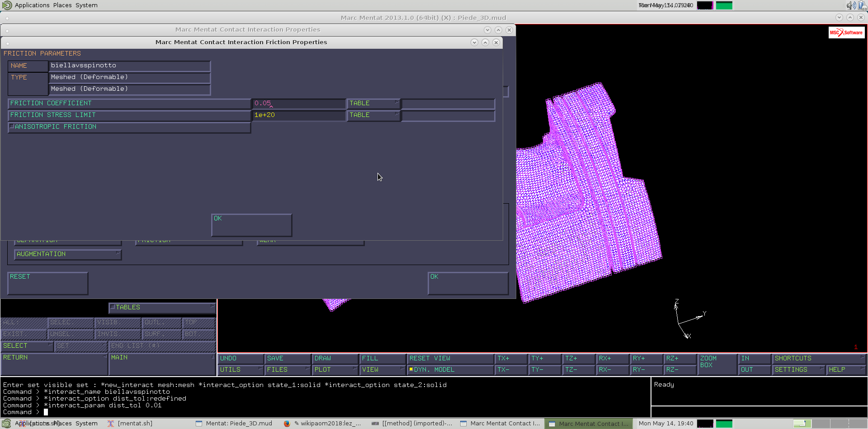Open Table dropdown for Friction Stress Limit
868x429 pixels.
(x=373, y=116)
